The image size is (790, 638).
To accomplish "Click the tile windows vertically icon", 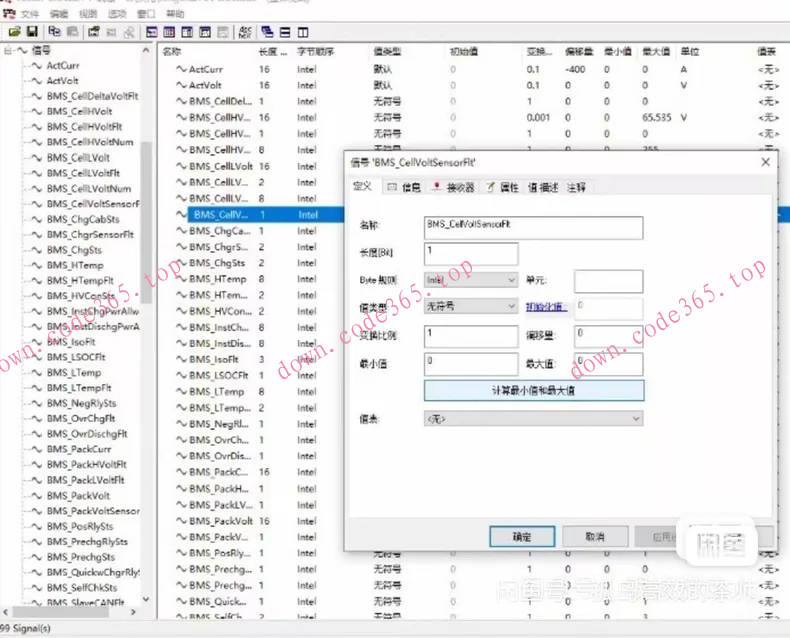I will pos(302,32).
